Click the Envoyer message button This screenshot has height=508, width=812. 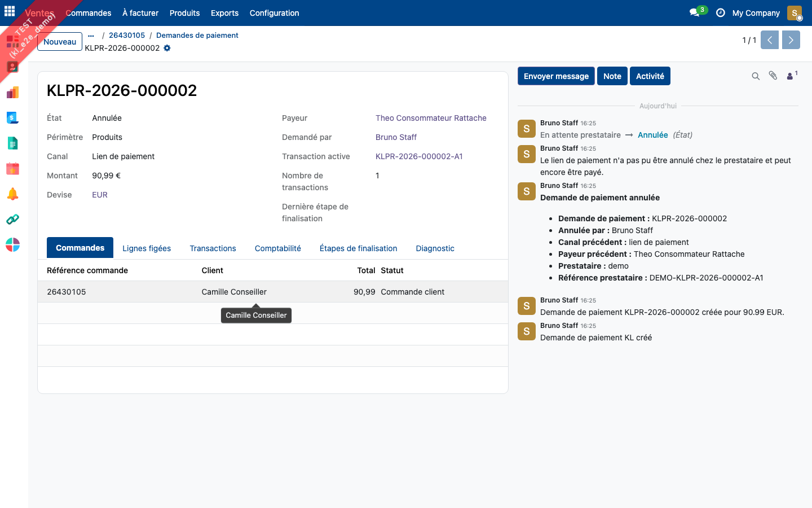click(556, 76)
